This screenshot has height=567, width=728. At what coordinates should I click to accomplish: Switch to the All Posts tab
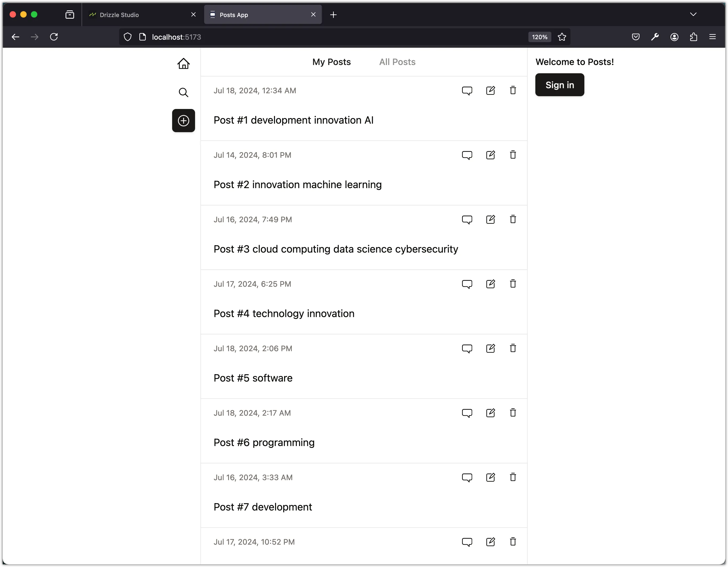398,62
